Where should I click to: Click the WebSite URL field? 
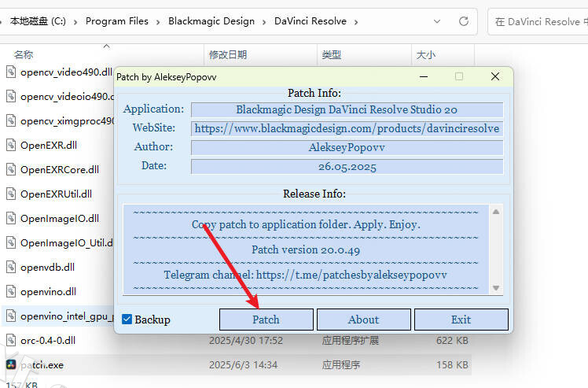tap(347, 128)
